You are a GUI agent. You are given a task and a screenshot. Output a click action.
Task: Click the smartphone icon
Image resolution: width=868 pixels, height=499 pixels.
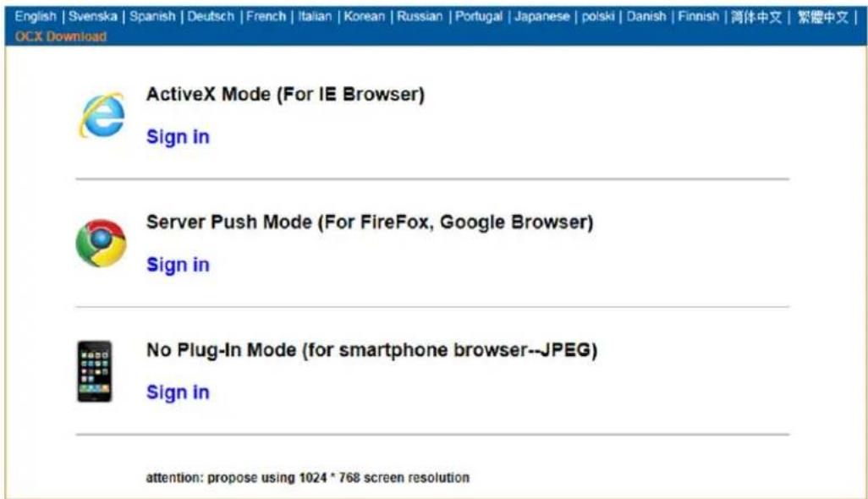95,371
